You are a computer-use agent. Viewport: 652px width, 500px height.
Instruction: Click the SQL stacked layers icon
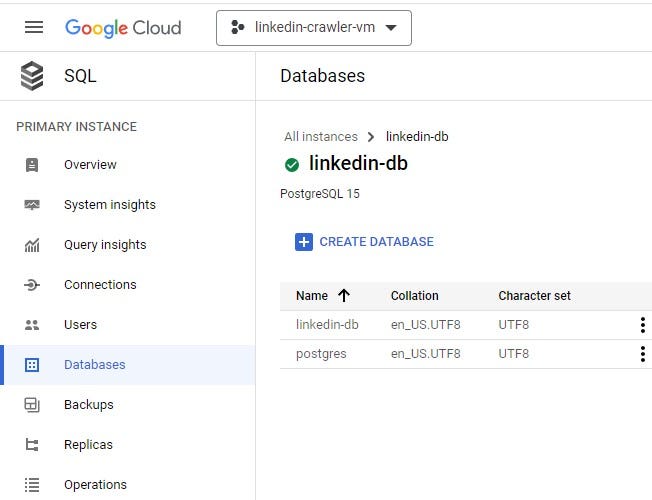pyautogui.click(x=32, y=76)
